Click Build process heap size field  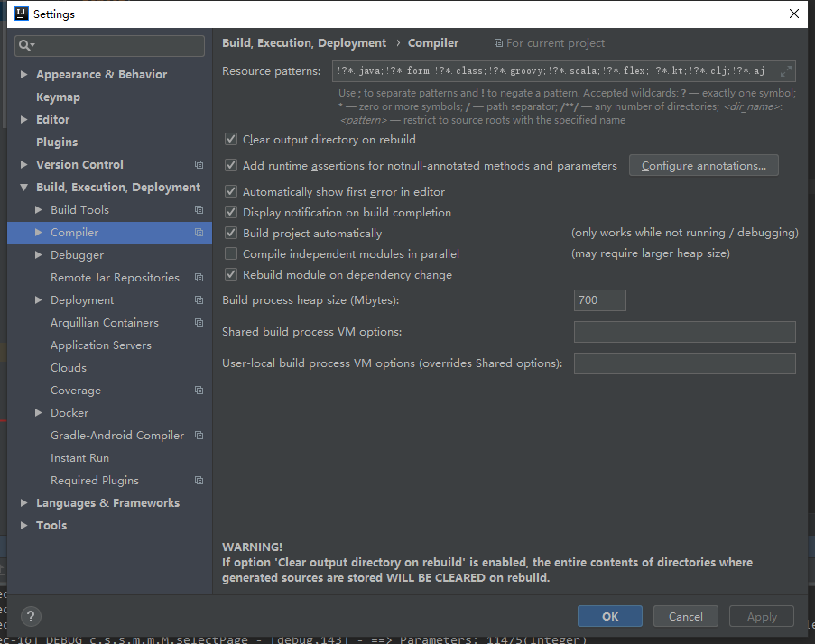coord(600,300)
